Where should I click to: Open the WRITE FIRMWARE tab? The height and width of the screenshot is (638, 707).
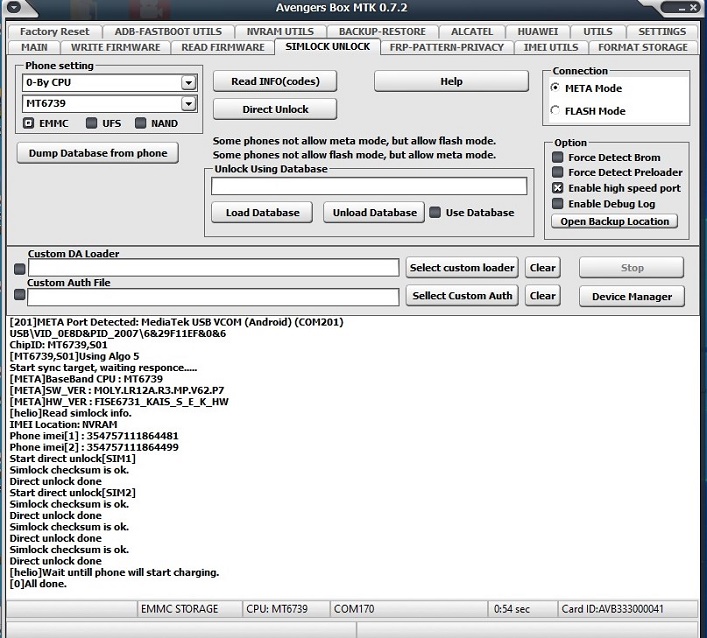pos(115,47)
